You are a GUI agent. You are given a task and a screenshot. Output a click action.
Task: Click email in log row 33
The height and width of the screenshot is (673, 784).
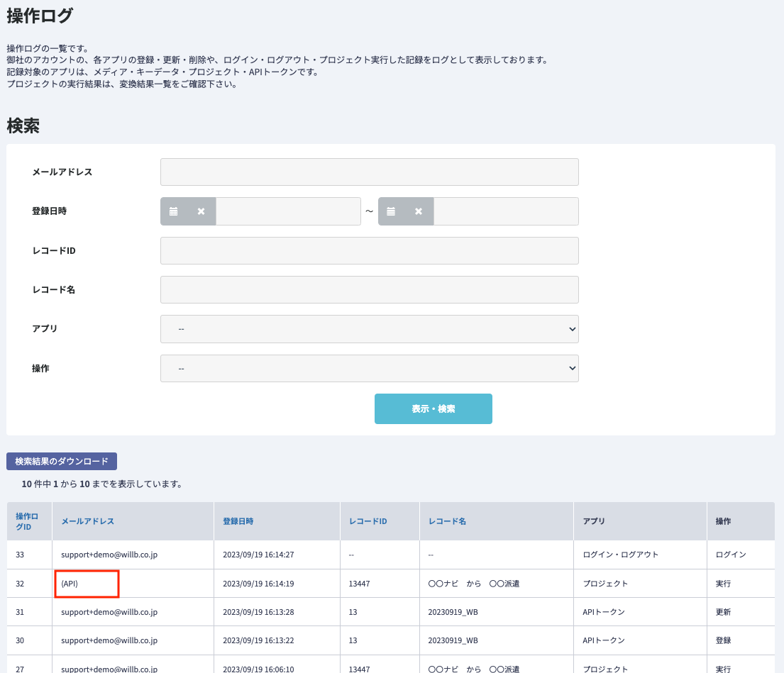(x=109, y=555)
